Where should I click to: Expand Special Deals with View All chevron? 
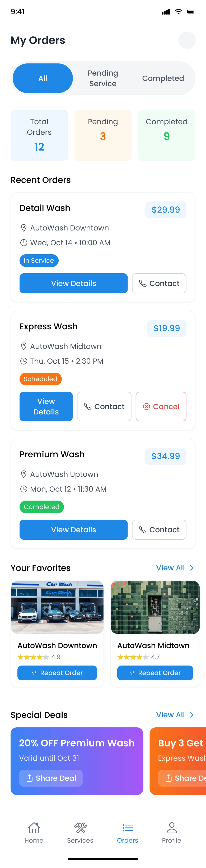[191, 715]
